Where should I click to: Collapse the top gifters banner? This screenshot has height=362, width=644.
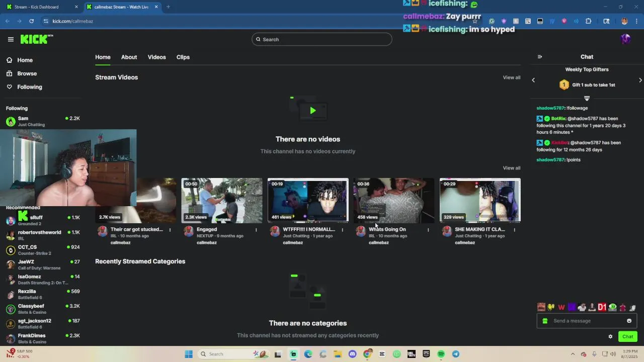pos(587,98)
